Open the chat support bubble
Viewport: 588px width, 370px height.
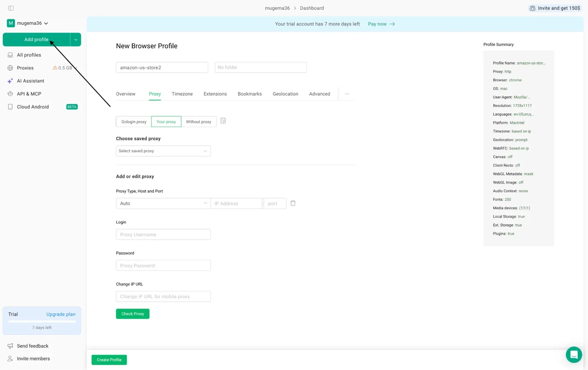pyautogui.click(x=574, y=355)
